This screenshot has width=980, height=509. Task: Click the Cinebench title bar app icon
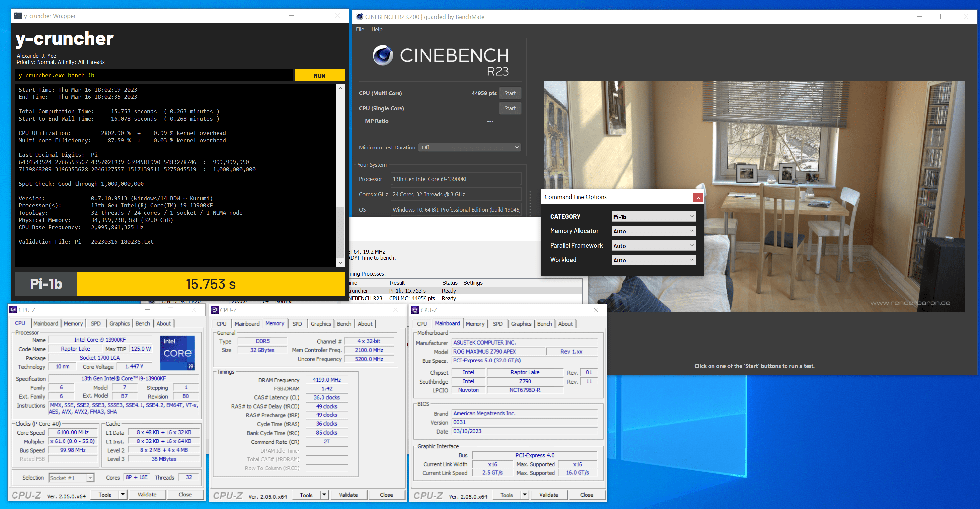[x=359, y=17]
